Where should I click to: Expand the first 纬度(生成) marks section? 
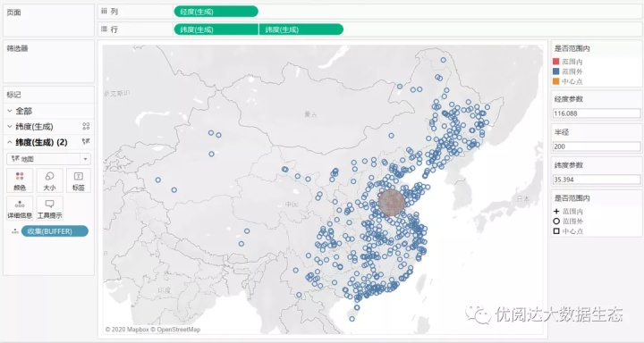point(10,126)
